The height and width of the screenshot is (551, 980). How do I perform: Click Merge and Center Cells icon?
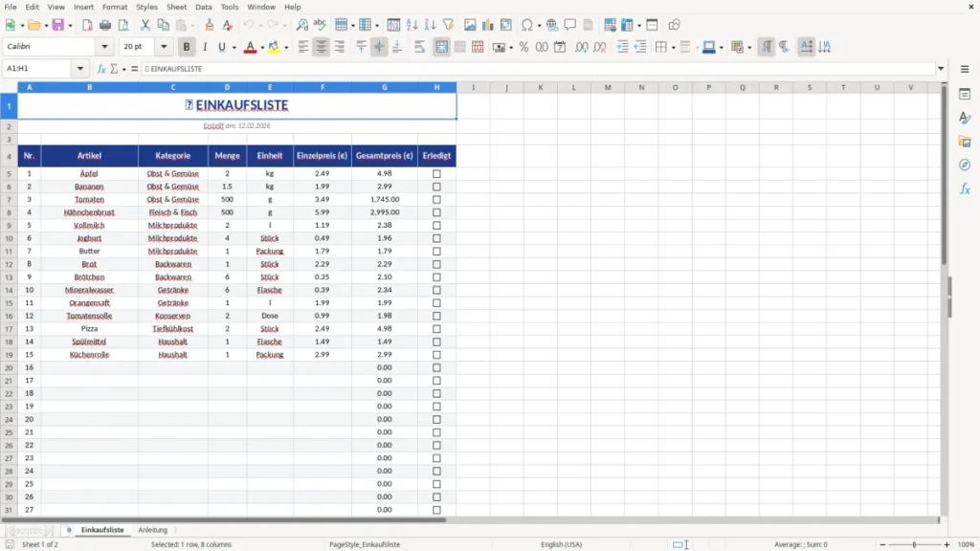pyautogui.click(x=442, y=47)
